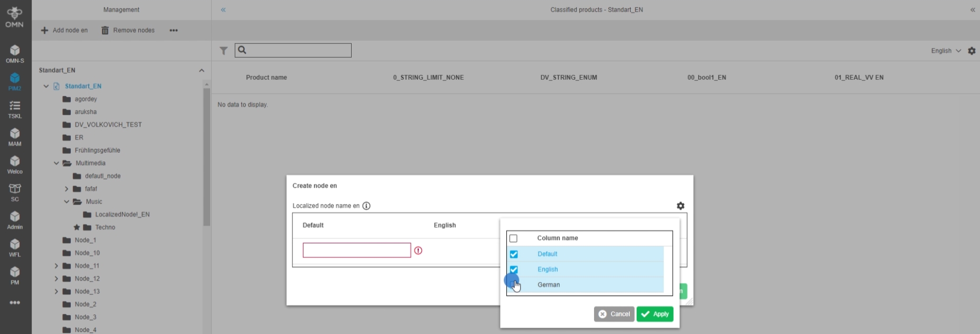The width and height of the screenshot is (980, 334).
Task: Collapse the Multimedia folder
Action: click(x=56, y=163)
